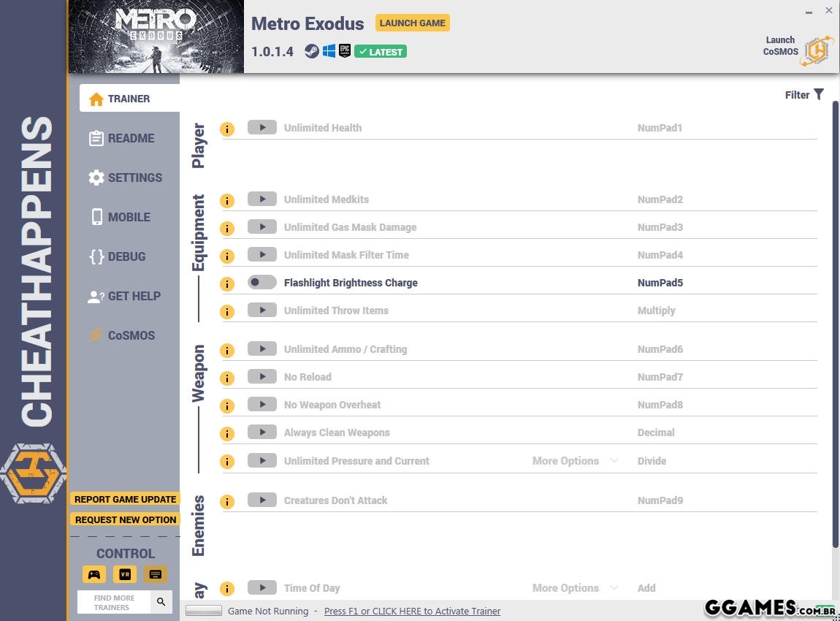This screenshot has height=621, width=840.
Task: Click info icon beside Creatures Don't Attack
Action: coord(227,502)
